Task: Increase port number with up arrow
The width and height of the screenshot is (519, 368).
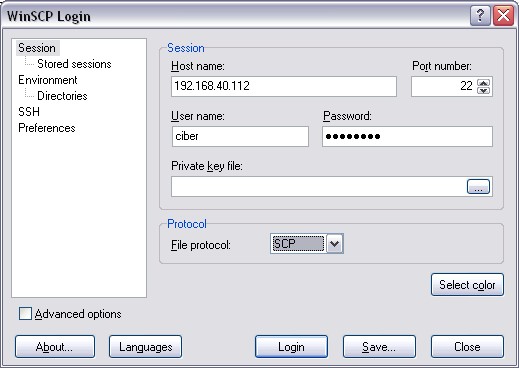Action: (483, 82)
